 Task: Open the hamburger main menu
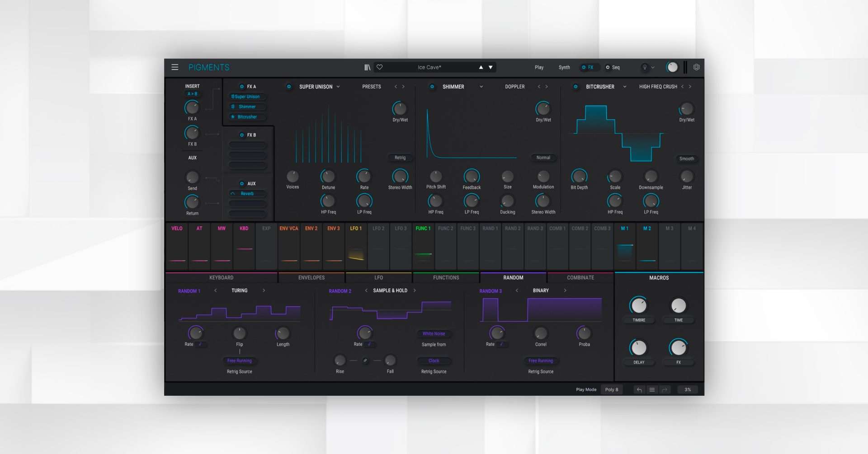coord(175,67)
